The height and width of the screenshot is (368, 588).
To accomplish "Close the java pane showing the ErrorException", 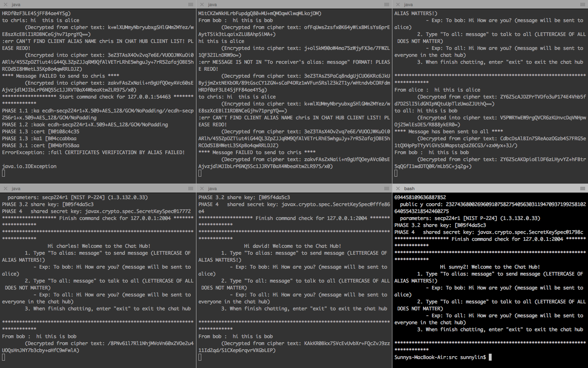I will 5,4.
